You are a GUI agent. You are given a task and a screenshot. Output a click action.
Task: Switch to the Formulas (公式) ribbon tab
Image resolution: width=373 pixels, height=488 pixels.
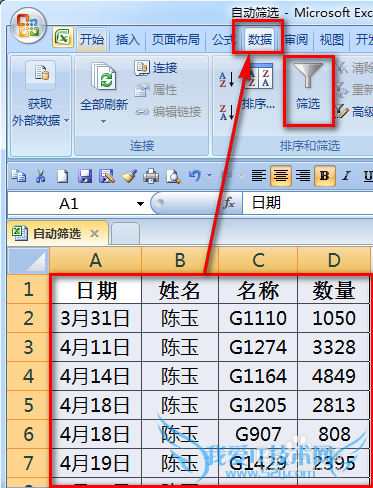[x=224, y=40]
